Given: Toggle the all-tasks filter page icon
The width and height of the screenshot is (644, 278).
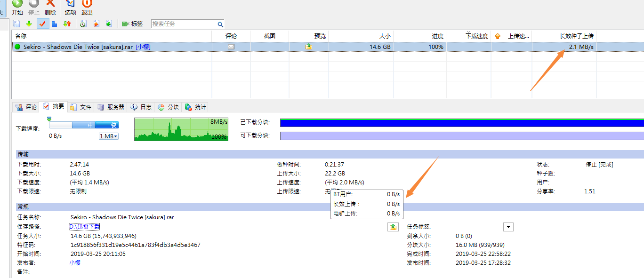Looking at the screenshot, I should pos(17,24).
